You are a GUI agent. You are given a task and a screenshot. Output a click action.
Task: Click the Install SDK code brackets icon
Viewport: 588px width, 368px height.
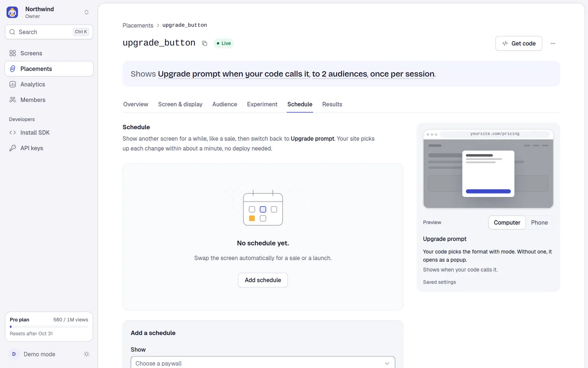click(13, 133)
